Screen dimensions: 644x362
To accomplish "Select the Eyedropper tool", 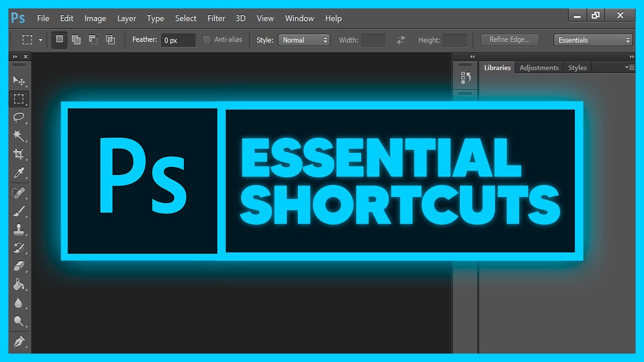I will pos(19,173).
